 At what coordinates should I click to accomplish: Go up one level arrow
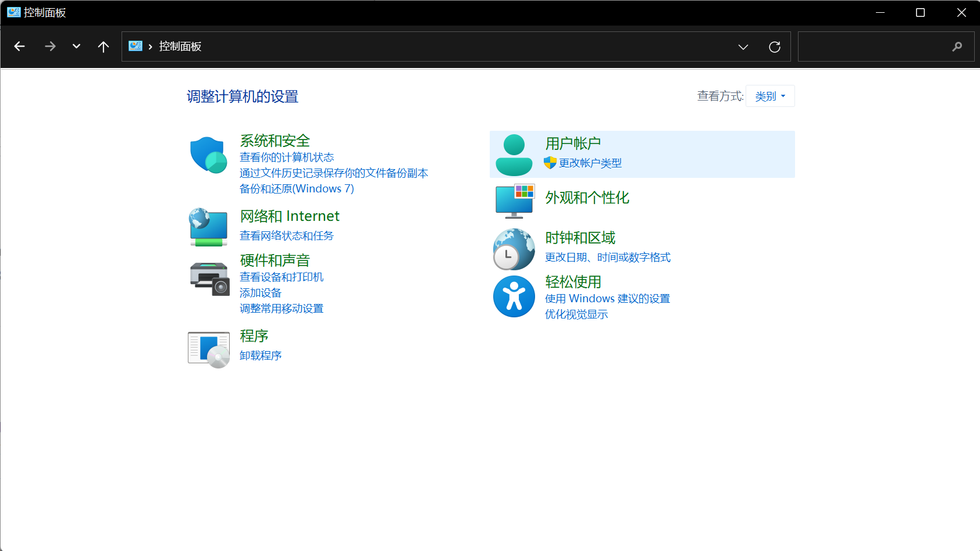pos(104,46)
